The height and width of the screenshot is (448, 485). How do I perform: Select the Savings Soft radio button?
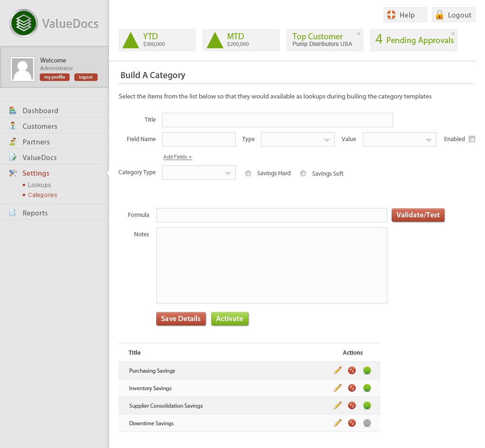coord(303,174)
